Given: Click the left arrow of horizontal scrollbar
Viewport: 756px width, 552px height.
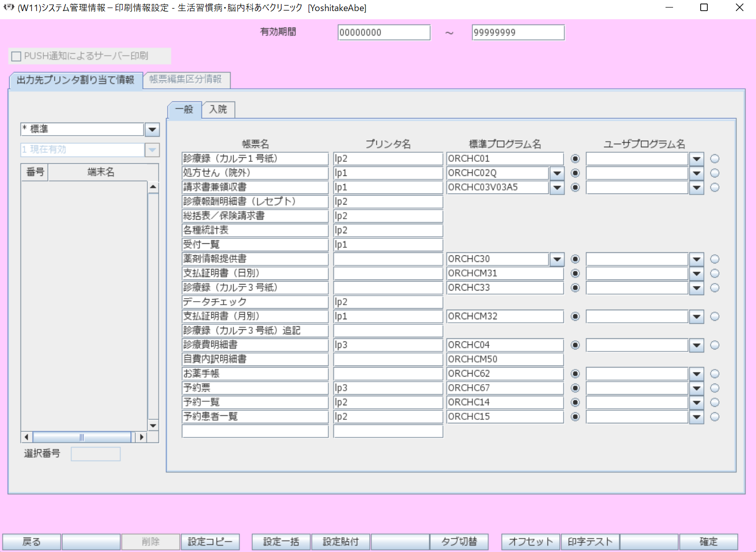Looking at the screenshot, I should pyautogui.click(x=27, y=437).
